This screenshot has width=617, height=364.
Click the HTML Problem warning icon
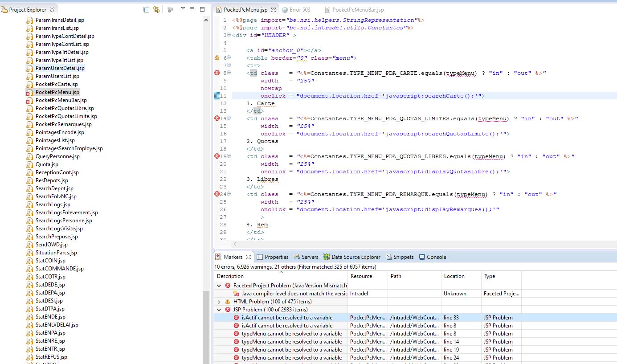228,302
